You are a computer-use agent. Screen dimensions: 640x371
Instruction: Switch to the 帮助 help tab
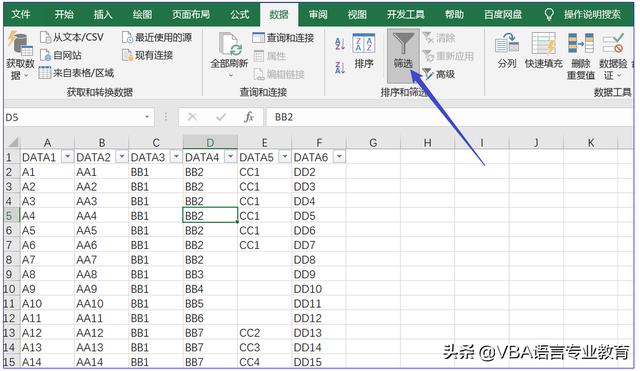click(x=454, y=15)
